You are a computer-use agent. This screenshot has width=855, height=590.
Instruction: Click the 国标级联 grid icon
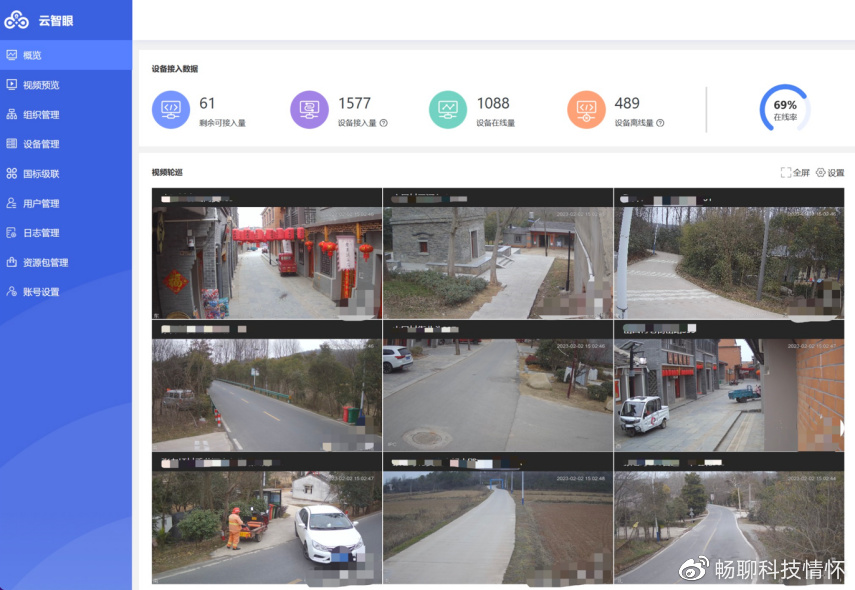pos(11,173)
